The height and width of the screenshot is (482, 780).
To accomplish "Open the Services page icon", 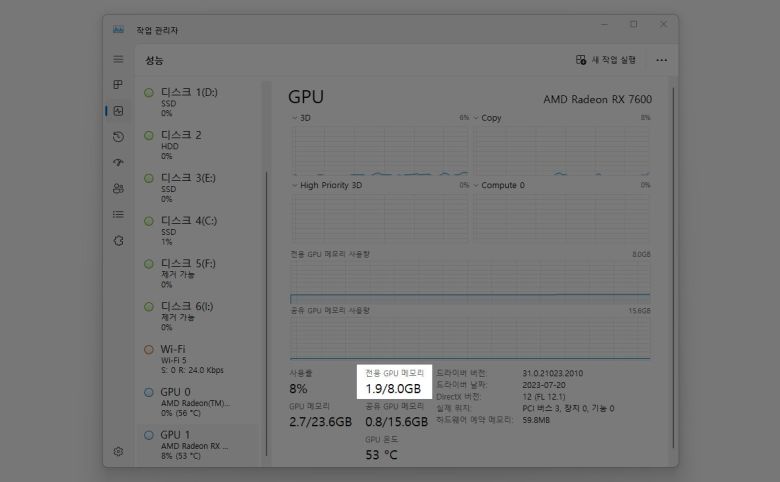I will tap(118, 241).
